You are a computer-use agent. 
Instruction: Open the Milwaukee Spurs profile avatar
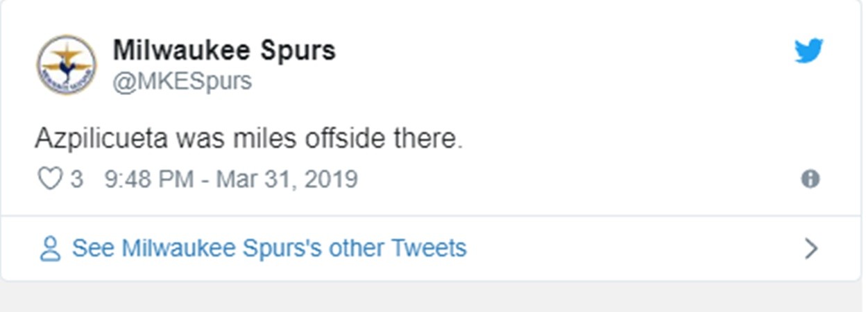point(67,65)
